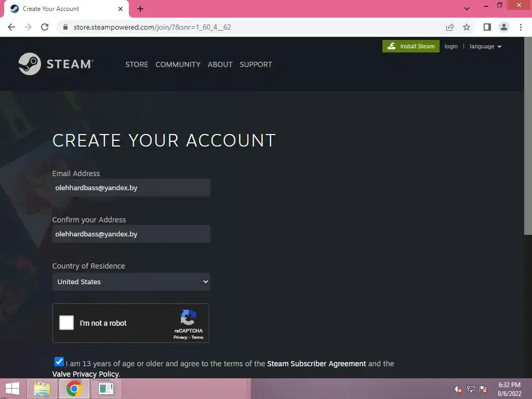This screenshot has width=532, height=399.
Task: Click the share page icon in address bar
Action: tap(450, 27)
